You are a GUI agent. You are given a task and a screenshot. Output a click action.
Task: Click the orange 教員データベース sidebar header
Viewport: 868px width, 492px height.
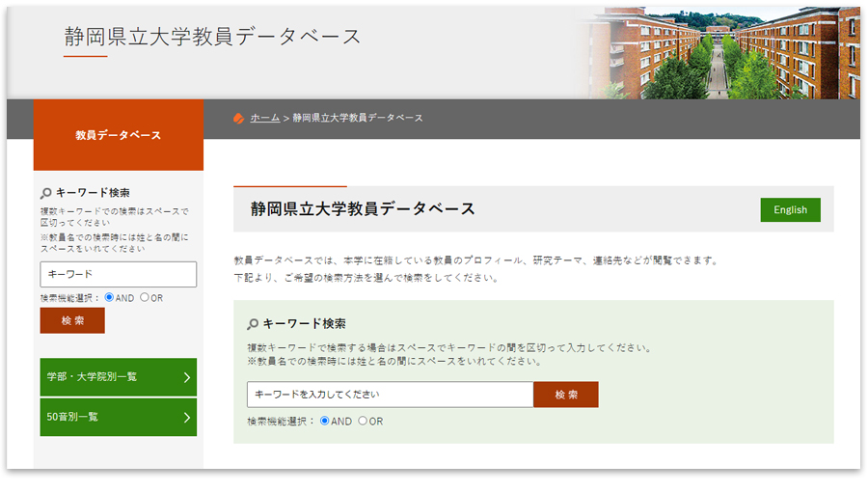pyautogui.click(x=119, y=135)
